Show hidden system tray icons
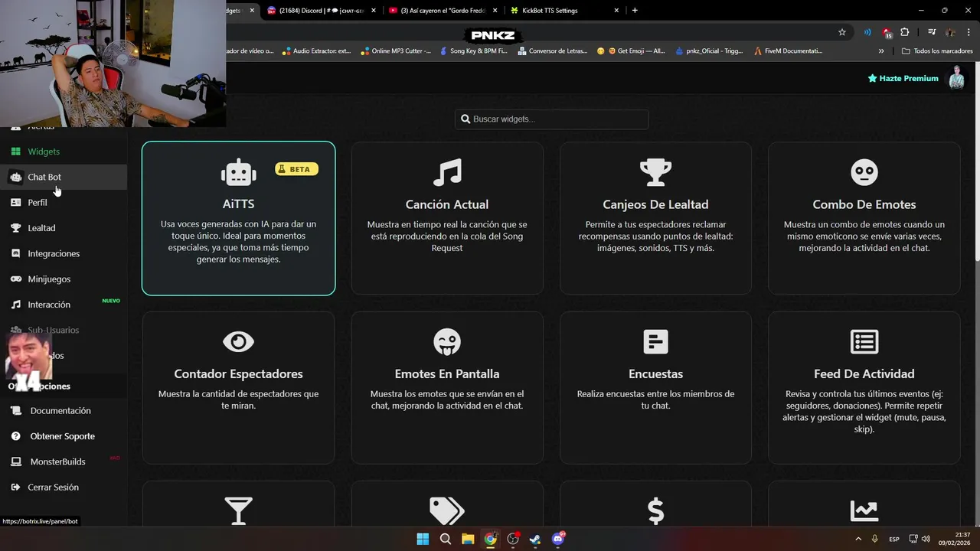The width and height of the screenshot is (980, 551). 858,539
